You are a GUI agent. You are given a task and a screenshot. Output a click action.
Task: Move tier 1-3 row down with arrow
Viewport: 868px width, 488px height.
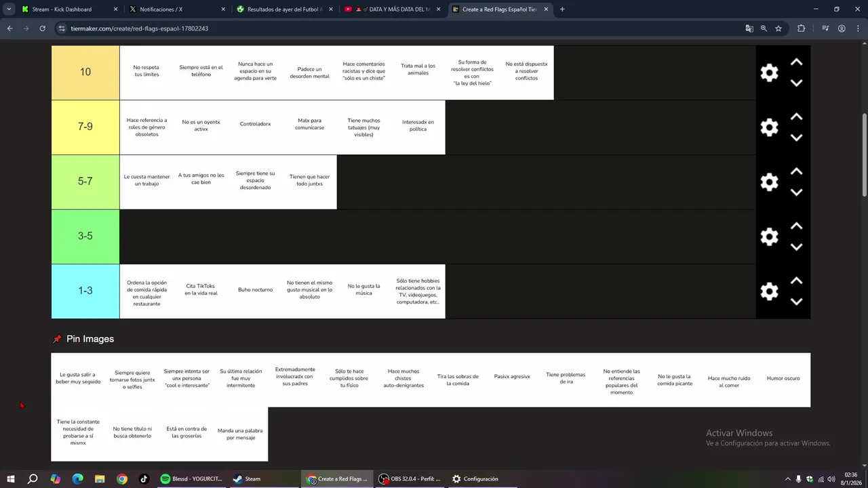click(797, 302)
